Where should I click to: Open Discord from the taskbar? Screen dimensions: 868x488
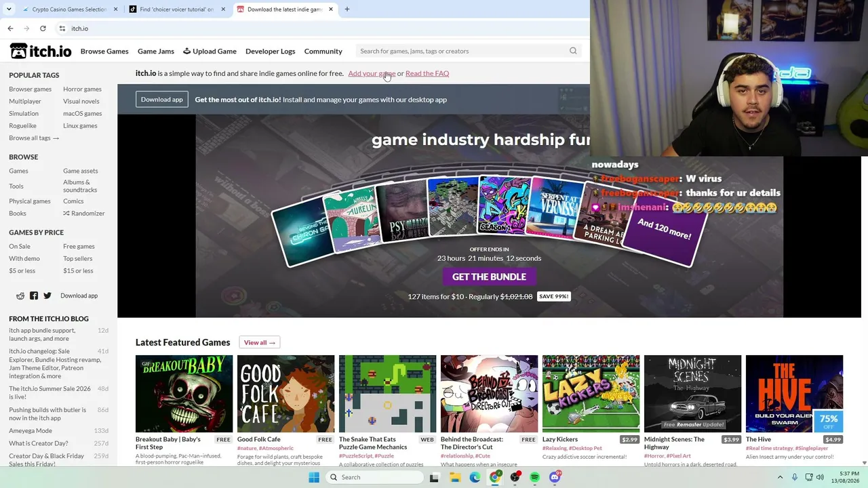[555, 477]
